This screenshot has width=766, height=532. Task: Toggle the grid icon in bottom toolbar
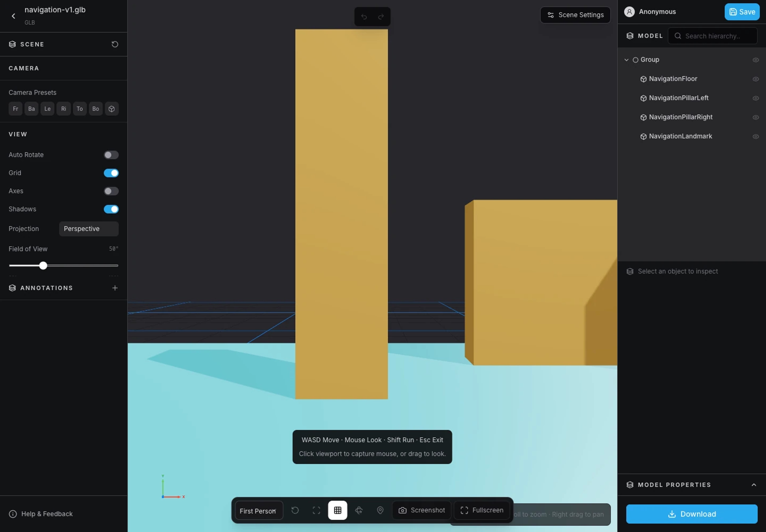[x=338, y=510]
